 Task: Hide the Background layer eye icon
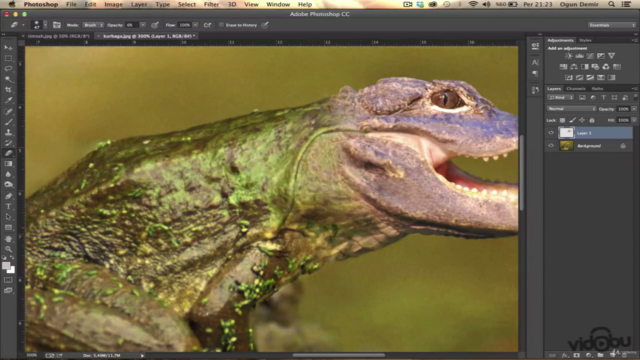pos(551,146)
